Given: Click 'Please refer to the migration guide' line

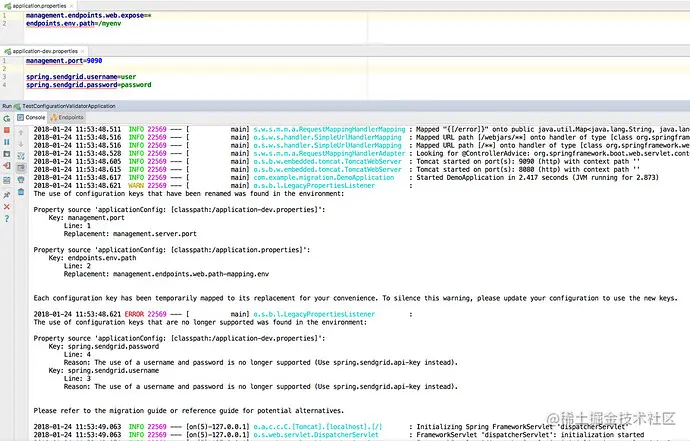Looking at the screenshot, I should [189, 411].
